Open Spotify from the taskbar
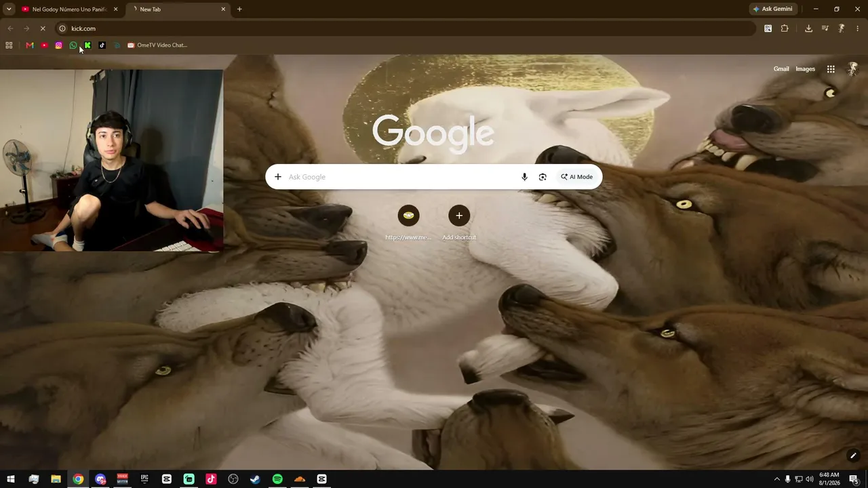Viewport: 868px width, 488px height. click(x=277, y=479)
